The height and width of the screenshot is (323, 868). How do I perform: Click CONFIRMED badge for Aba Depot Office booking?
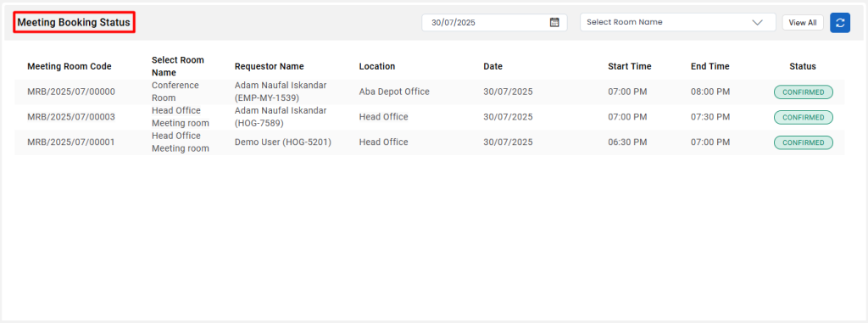[804, 92]
